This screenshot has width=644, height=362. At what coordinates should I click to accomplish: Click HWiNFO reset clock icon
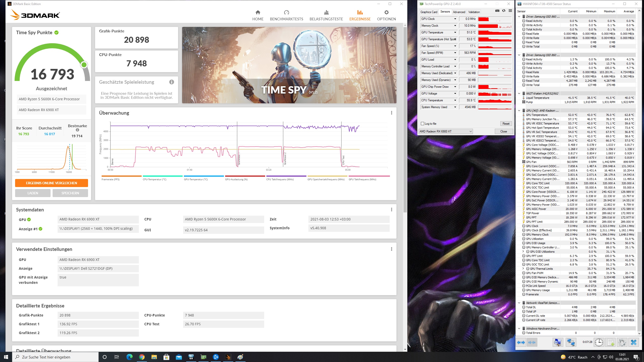pos(599,342)
